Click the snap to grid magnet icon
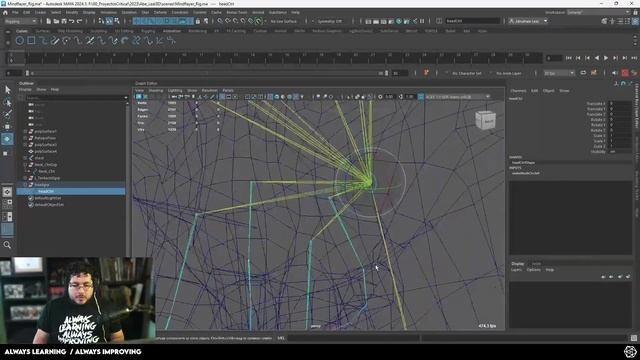This screenshot has height=360, width=640. pyautogui.click(x=220, y=21)
